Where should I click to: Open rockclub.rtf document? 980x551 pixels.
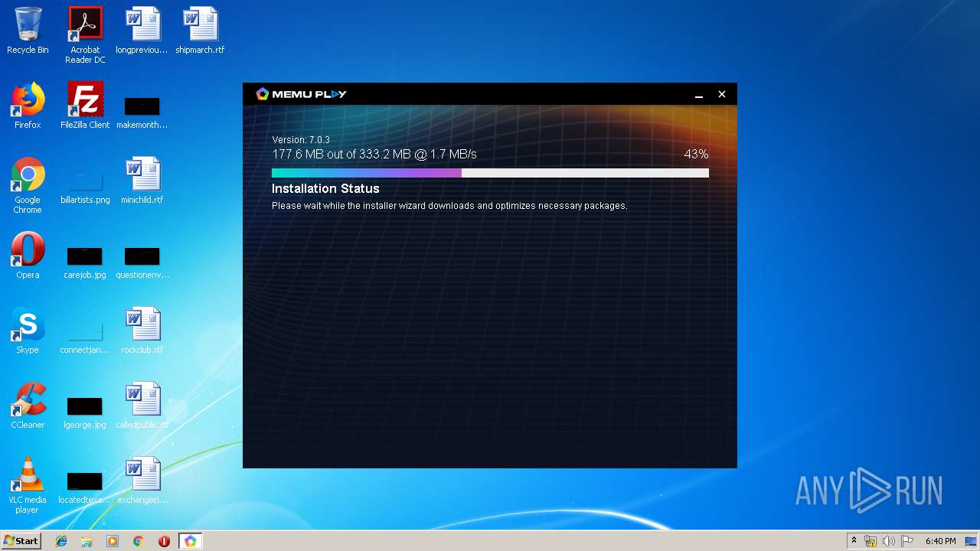click(142, 331)
